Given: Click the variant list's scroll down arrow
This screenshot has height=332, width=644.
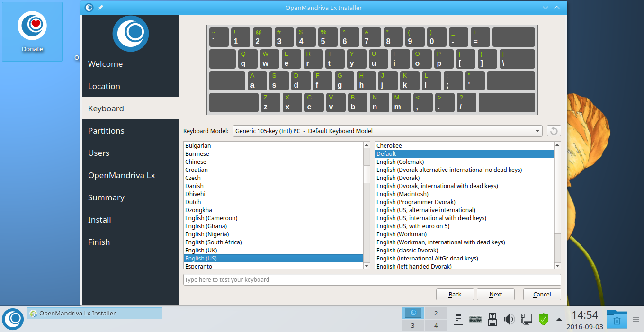Looking at the screenshot, I should tap(557, 266).
